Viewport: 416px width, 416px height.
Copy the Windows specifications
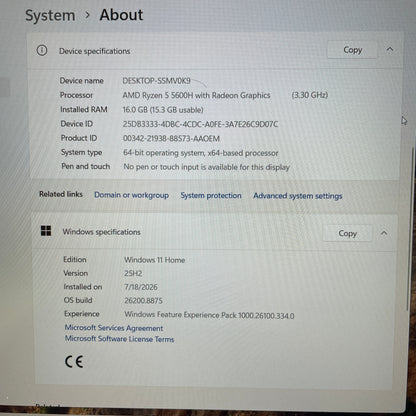coord(347,233)
